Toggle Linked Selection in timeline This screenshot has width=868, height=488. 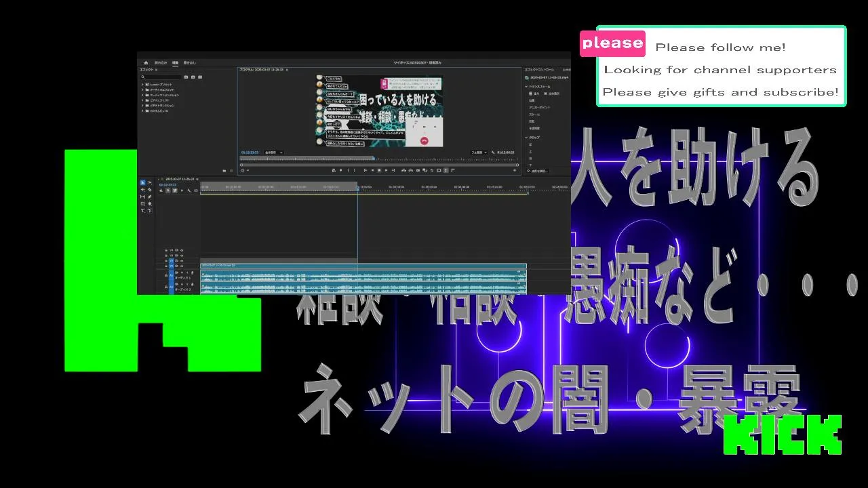tap(175, 190)
